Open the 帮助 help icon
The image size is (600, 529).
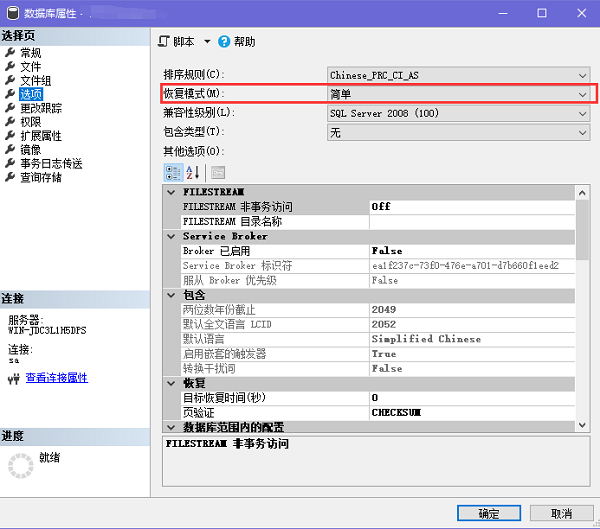point(224,42)
